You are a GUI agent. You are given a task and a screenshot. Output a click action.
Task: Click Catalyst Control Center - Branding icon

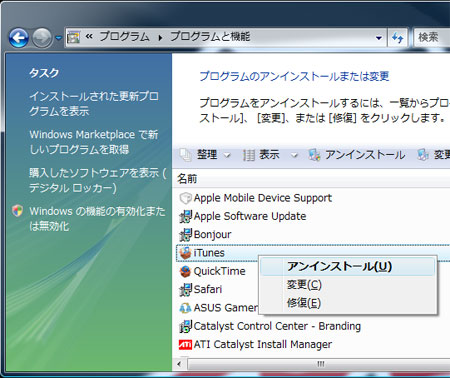[185, 326]
